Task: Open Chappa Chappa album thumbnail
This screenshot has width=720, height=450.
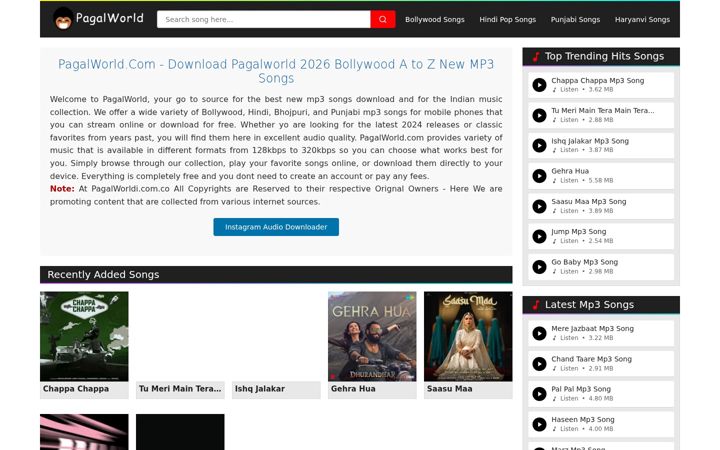Action: point(84,336)
